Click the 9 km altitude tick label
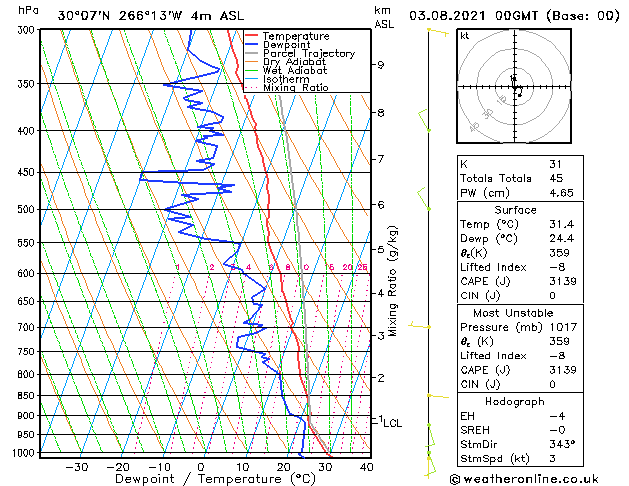The image size is (629, 486). coord(380,65)
